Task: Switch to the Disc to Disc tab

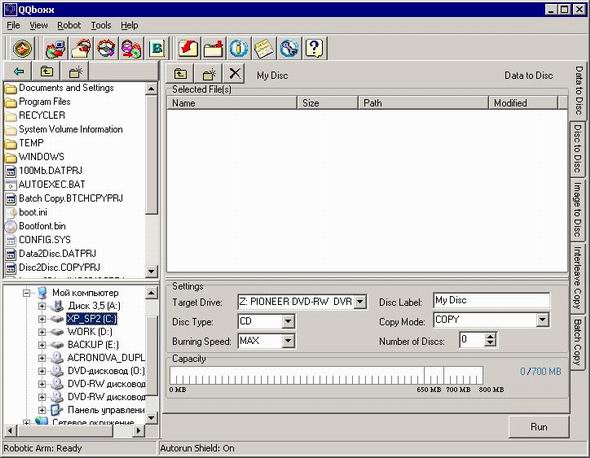Action: pos(578,149)
